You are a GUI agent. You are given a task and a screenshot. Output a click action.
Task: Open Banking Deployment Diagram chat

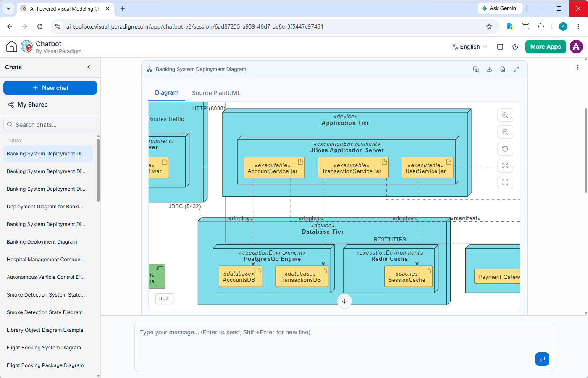[x=48, y=242]
